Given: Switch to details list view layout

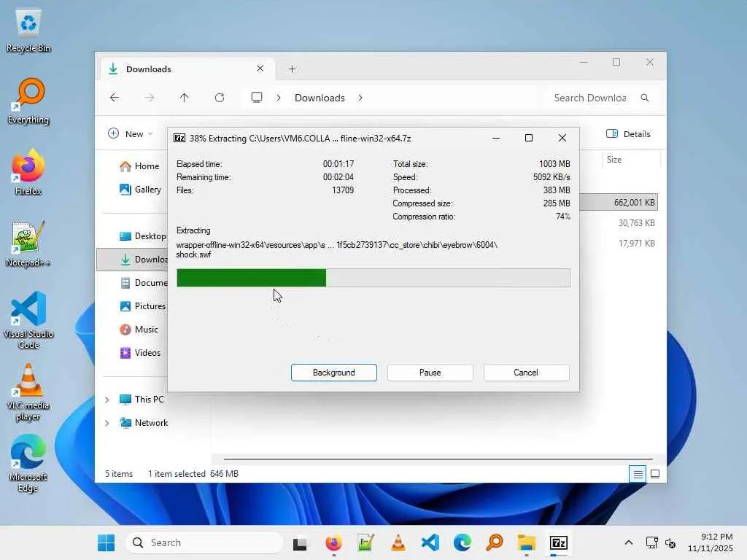Looking at the screenshot, I should tap(638, 474).
